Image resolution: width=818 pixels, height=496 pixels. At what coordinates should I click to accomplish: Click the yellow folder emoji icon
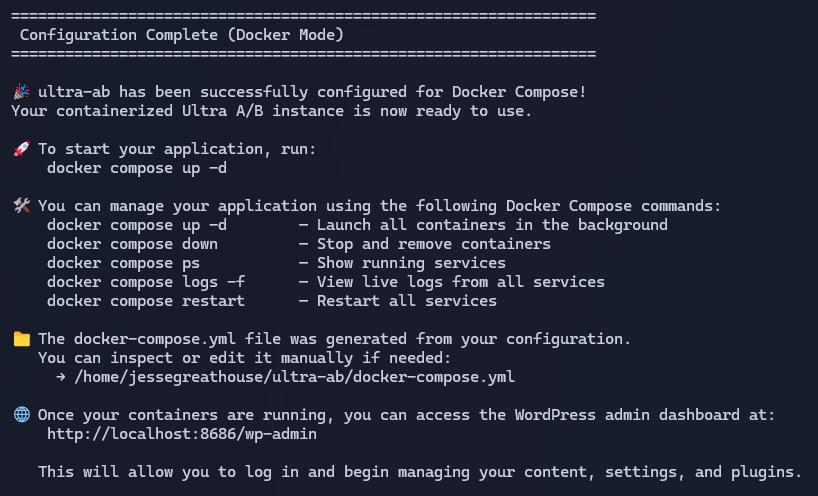tap(21, 339)
